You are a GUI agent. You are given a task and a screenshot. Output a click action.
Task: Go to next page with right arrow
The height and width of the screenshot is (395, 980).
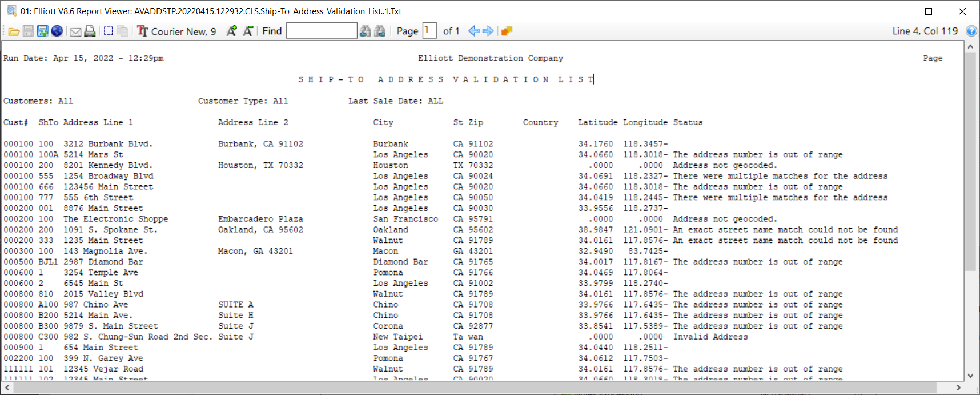[x=488, y=31]
